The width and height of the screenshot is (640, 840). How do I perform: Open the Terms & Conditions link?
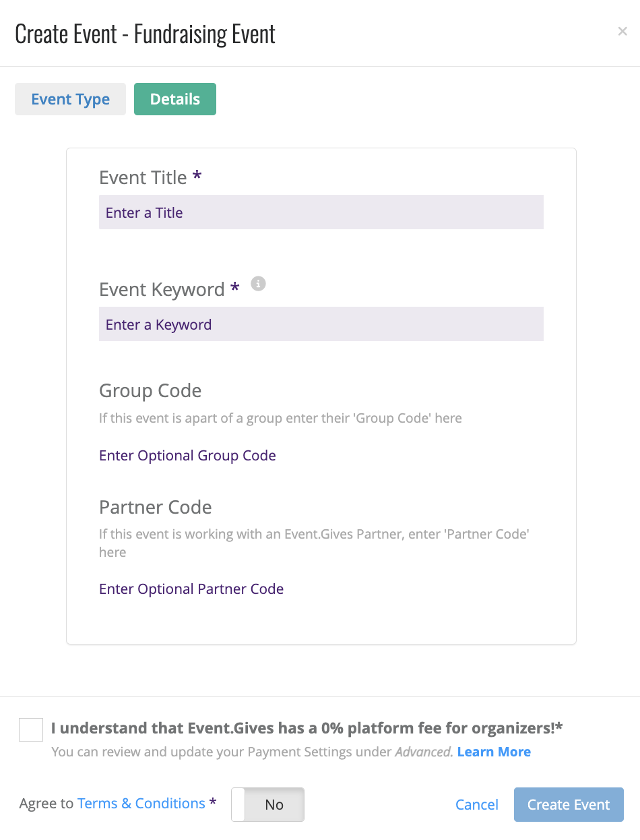141,804
